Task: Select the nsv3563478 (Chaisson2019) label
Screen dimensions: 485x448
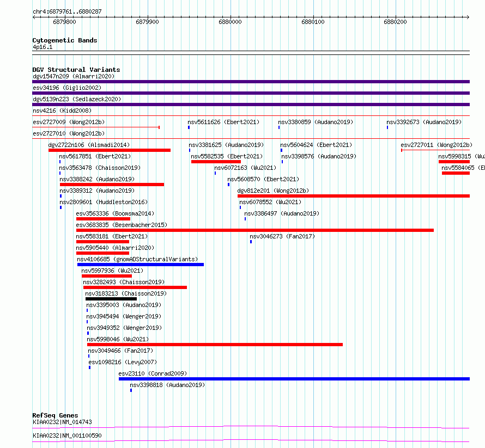Action: click(100, 168)
